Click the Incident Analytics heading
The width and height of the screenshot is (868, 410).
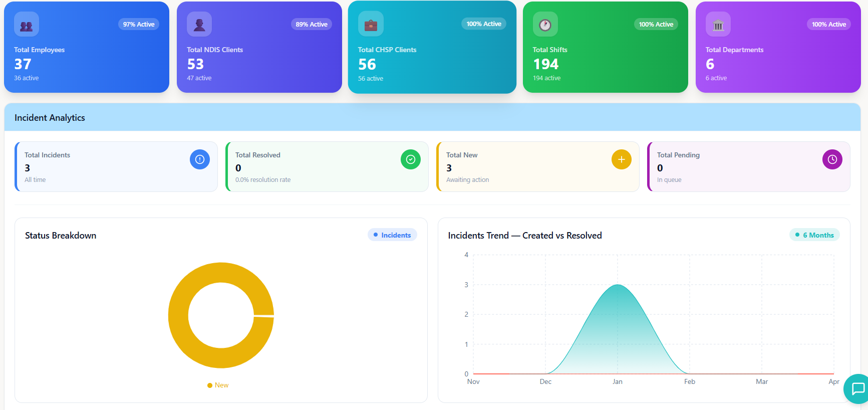point(50,118)
